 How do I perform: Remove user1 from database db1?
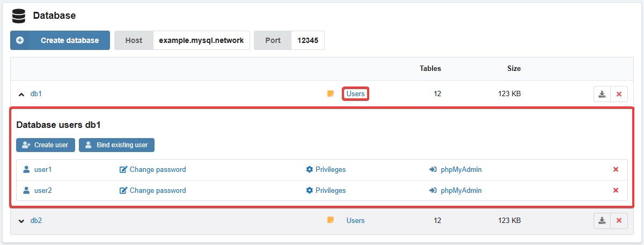(x=616, y=170)
